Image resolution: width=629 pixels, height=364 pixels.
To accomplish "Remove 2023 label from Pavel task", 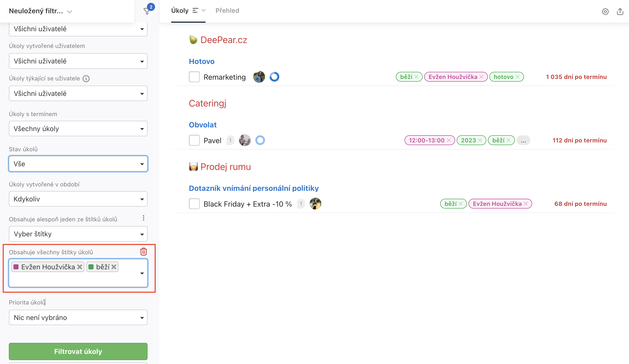I will point(480,140).
